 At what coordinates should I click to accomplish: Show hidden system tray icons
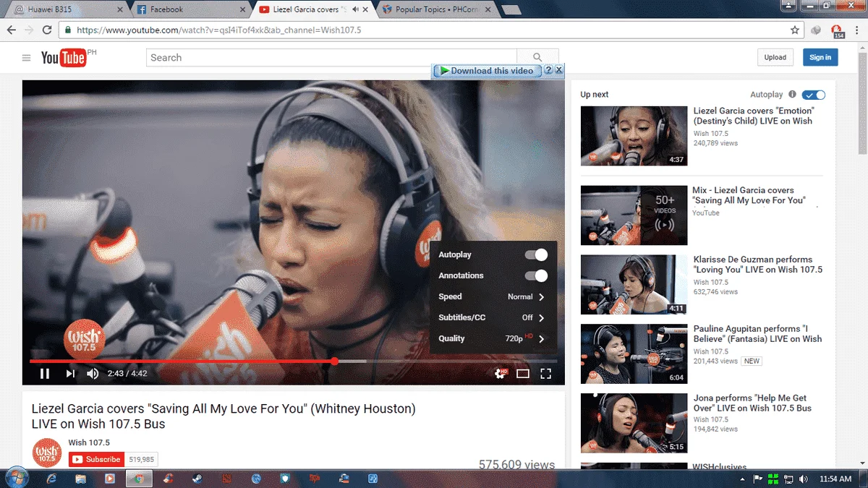pyautogui.click(x=743, y=479)
